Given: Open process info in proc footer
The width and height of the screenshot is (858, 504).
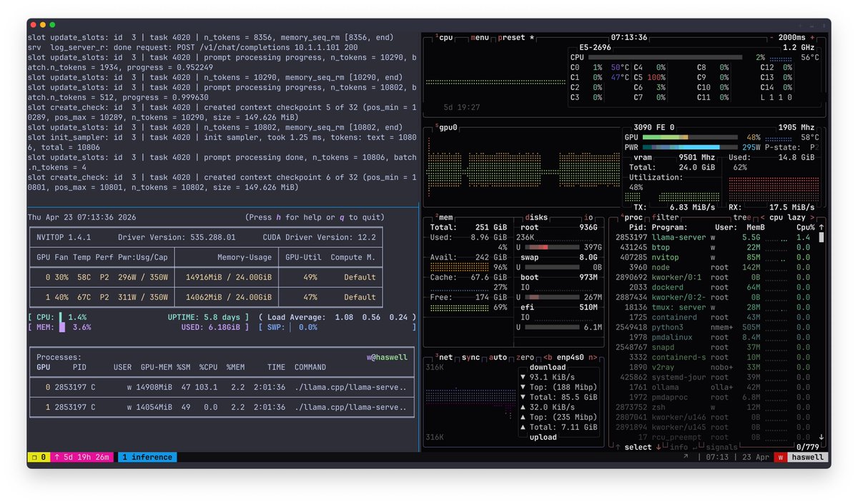Looking at the screenshot, I should 679,448.
